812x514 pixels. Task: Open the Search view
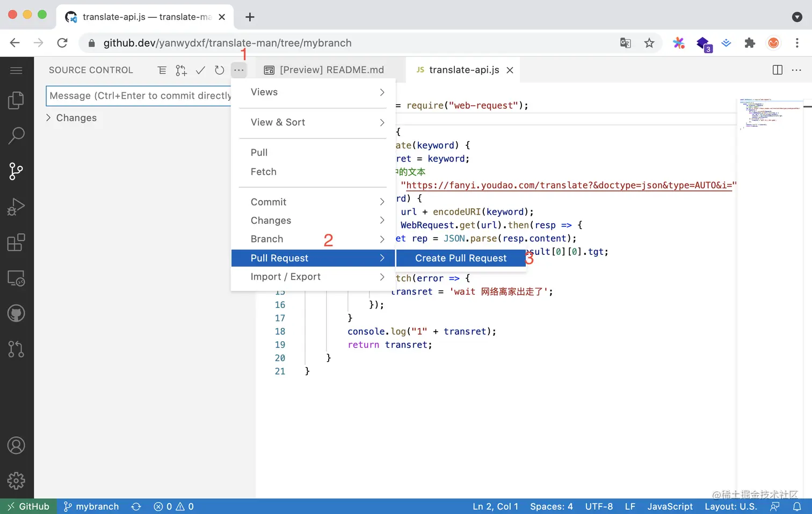(16, 136)
